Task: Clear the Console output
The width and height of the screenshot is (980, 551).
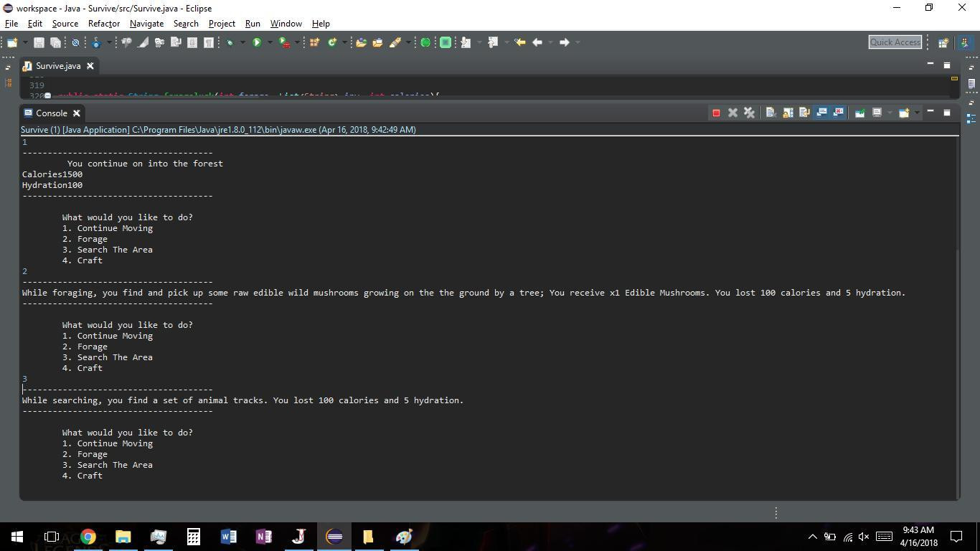Action: click(771, 113)
